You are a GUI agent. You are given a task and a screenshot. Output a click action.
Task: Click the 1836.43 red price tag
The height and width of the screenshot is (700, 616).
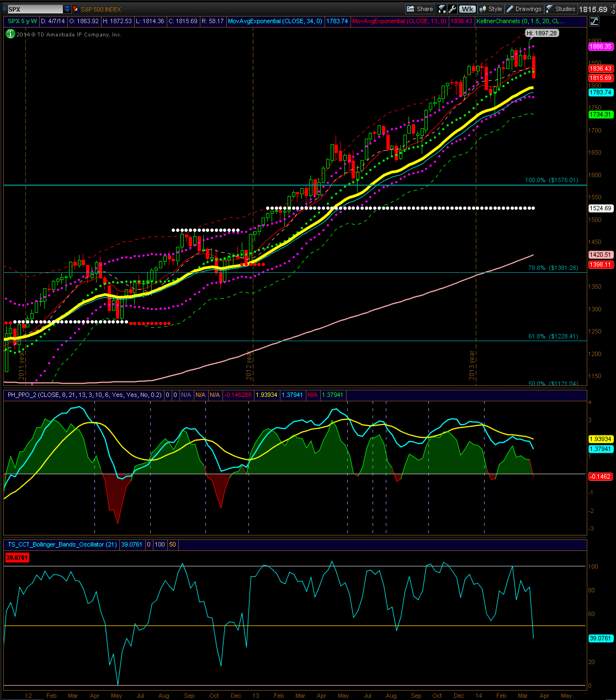point(601,68)
